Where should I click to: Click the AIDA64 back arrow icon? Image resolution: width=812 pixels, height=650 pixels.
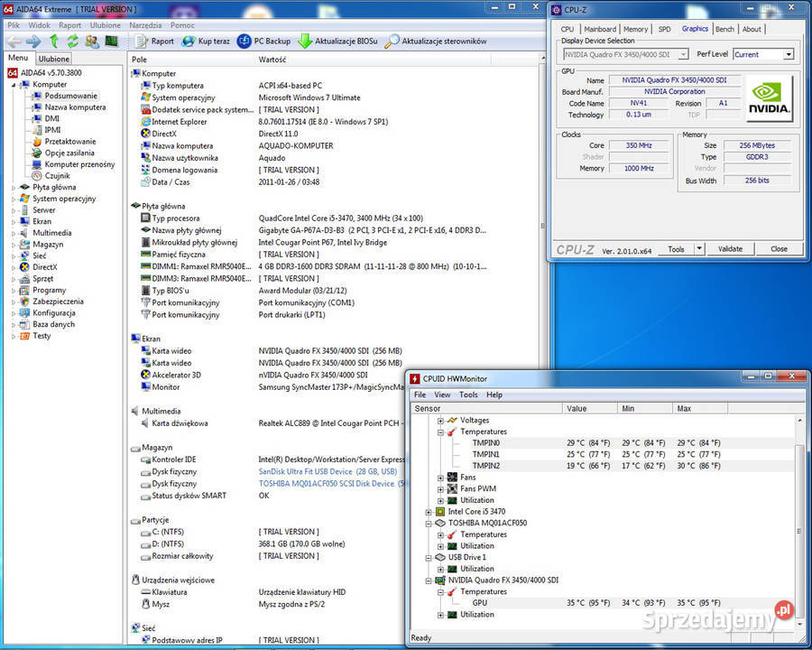[x=14, y=41]
